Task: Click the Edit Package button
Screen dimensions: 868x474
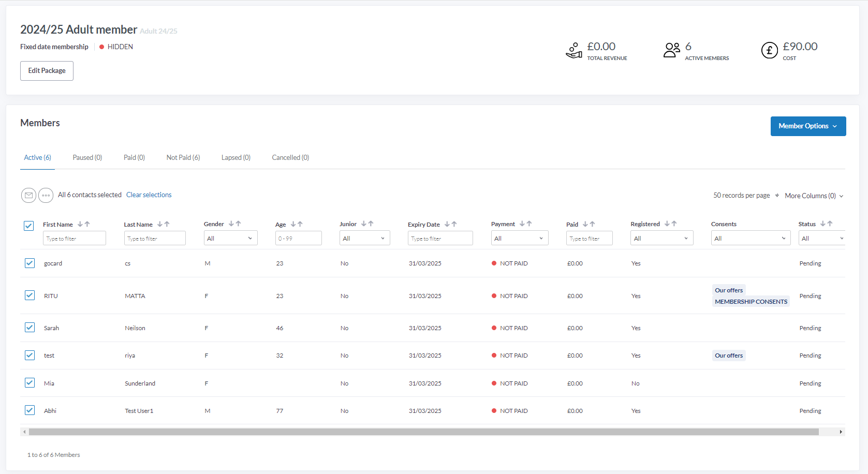Action: click(47, 71)
